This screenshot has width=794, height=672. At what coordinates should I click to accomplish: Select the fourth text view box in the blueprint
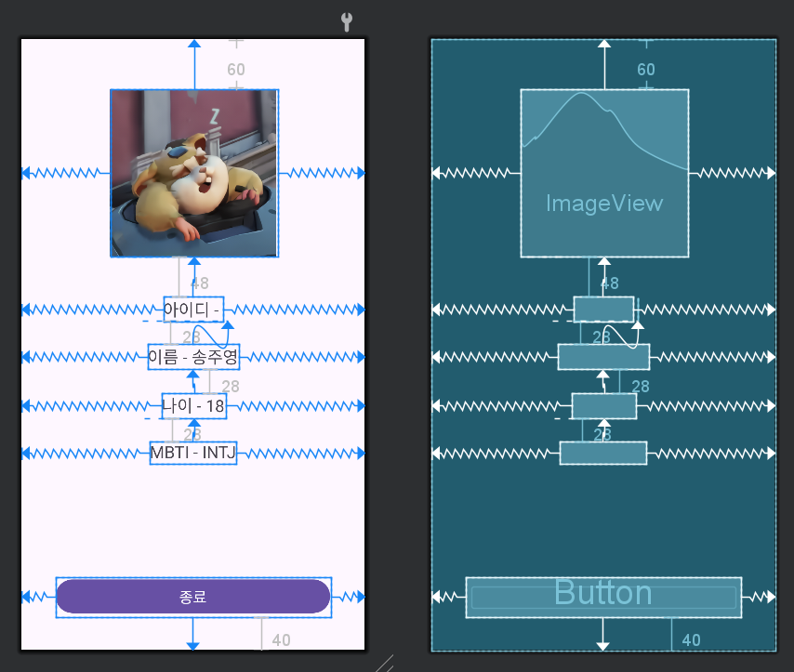tap(603, 453)
